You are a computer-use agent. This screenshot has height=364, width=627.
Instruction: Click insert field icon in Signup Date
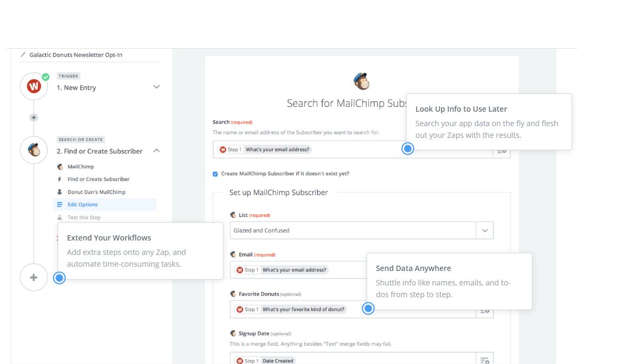(x=484, y=360)
